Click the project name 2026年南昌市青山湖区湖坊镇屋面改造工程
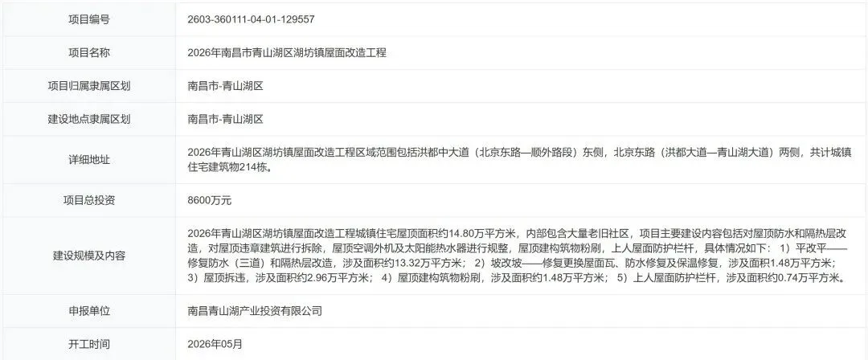This screenshot has width=868, height=360. pos(287,53)
